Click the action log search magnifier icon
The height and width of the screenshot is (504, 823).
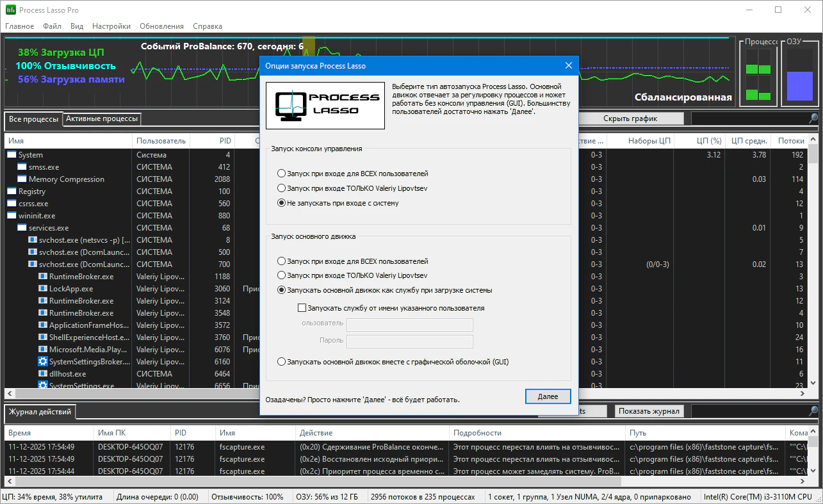813,411
